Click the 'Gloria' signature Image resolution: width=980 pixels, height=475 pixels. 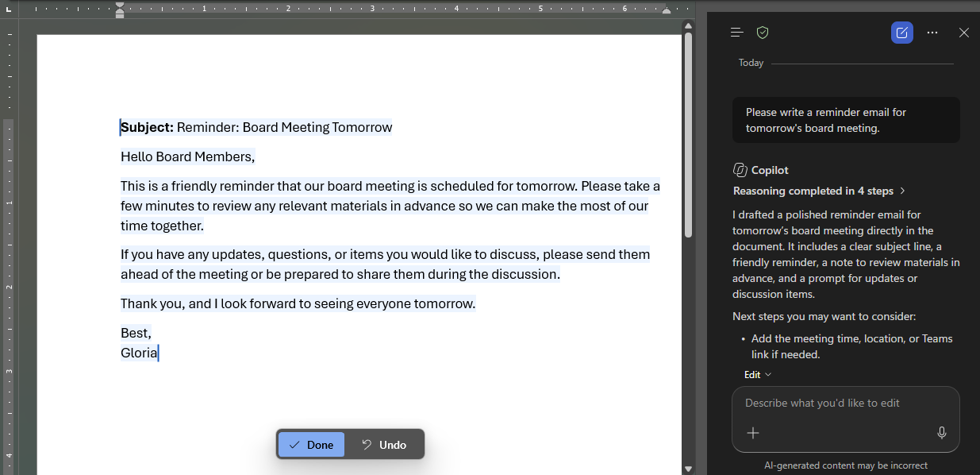[139, 353]
